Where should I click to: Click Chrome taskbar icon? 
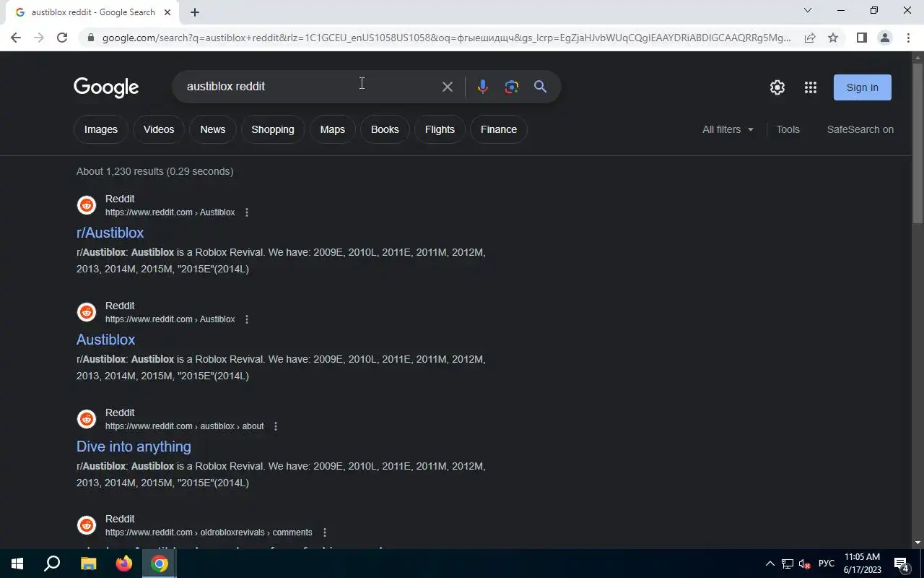pos(160,564)
